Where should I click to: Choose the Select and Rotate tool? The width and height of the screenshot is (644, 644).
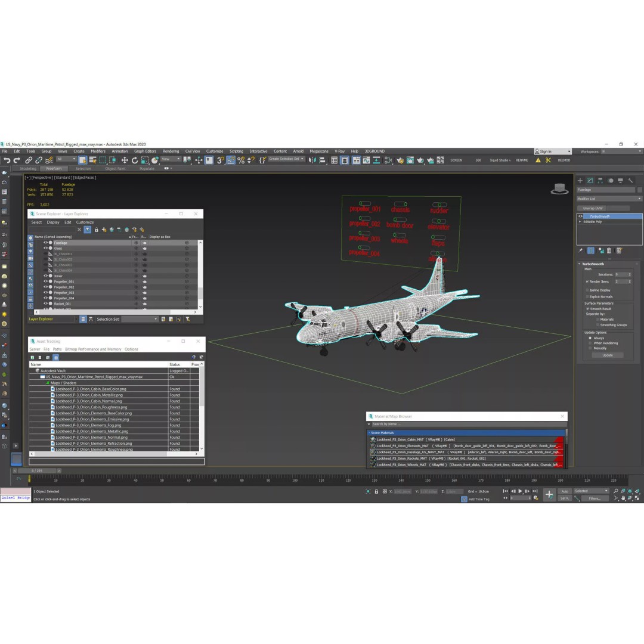[x=135, y=160]
